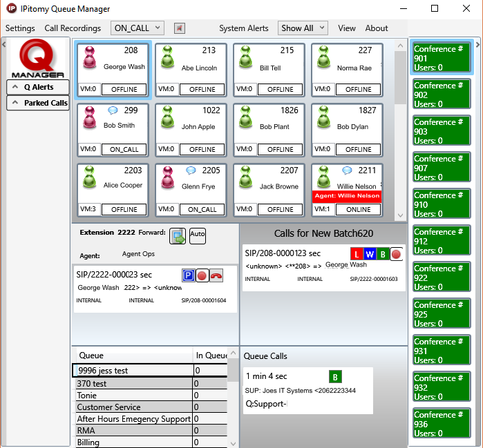This screenshot has width=483, height=448.
Task: Select Conference # 907 tile
Action: tap(442, 168)
